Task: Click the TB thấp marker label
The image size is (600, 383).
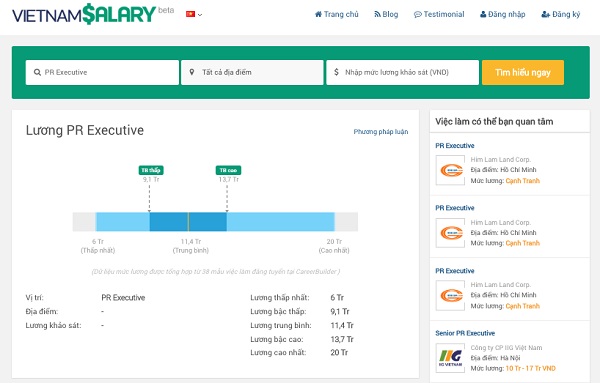Action: [x=151, y=170]
